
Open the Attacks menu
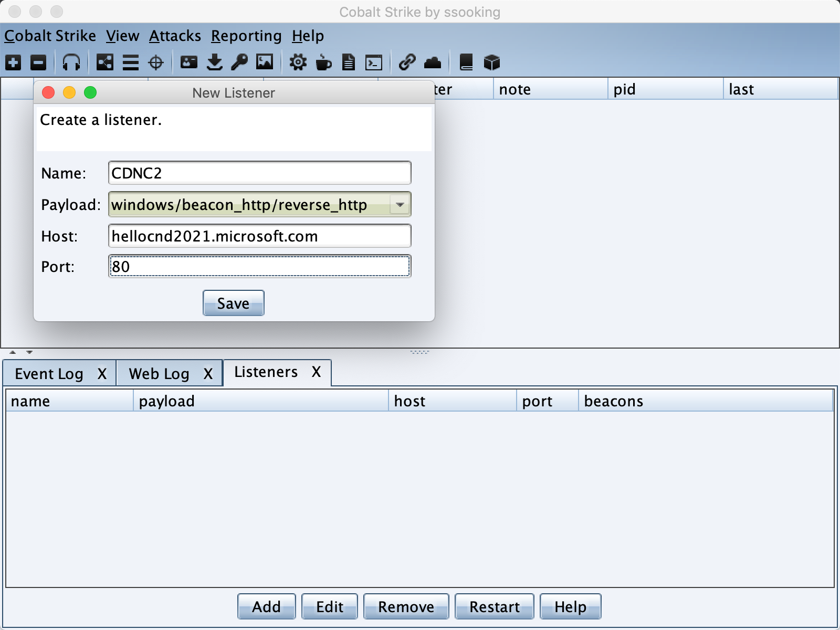pyautogui.click(x=175, y=36)
